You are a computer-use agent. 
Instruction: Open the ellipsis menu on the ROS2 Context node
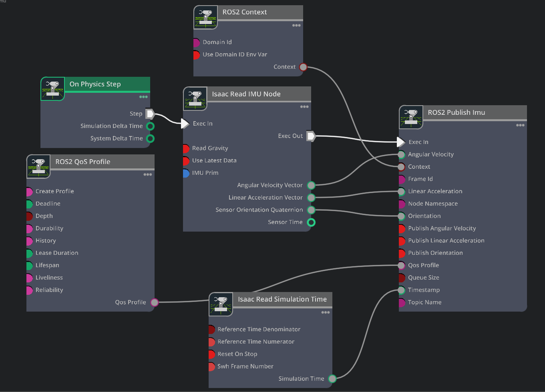pos(296,25)
